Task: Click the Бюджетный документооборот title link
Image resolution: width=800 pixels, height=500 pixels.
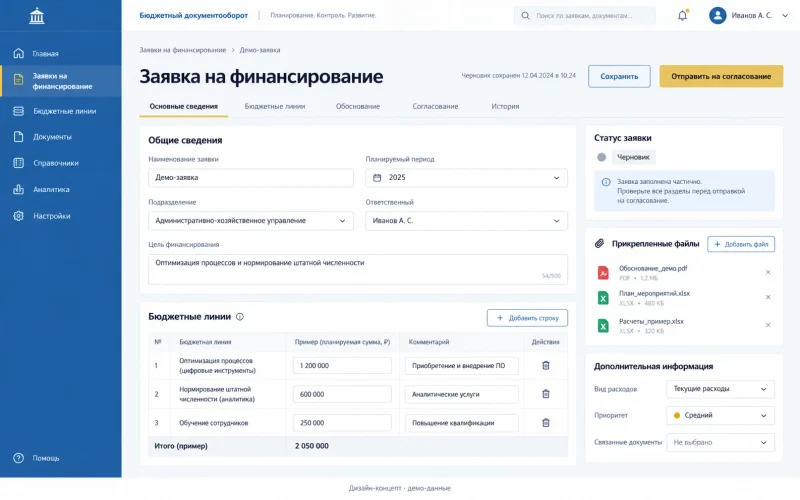Action: [194, 15]
